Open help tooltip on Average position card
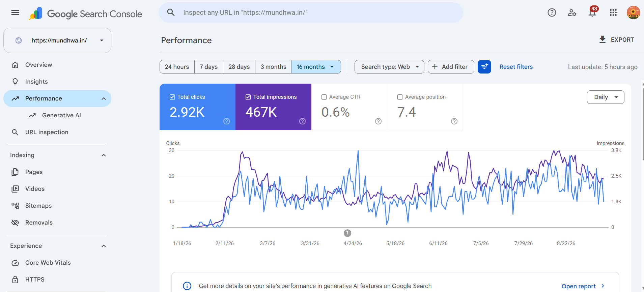The width and height of the screenshot is (644, 292). (454, 121)
